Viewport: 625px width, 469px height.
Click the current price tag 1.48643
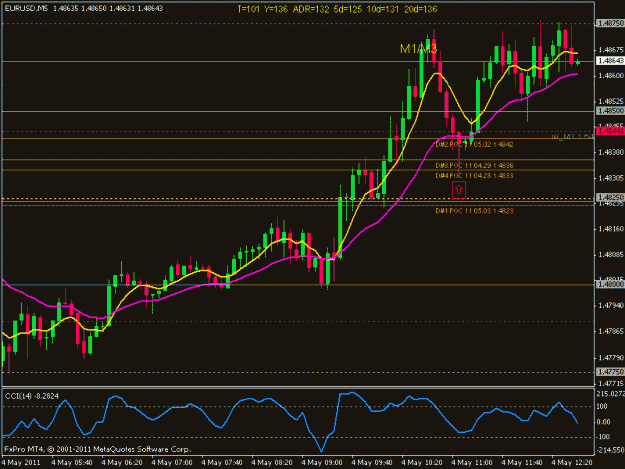click(610, 61)
